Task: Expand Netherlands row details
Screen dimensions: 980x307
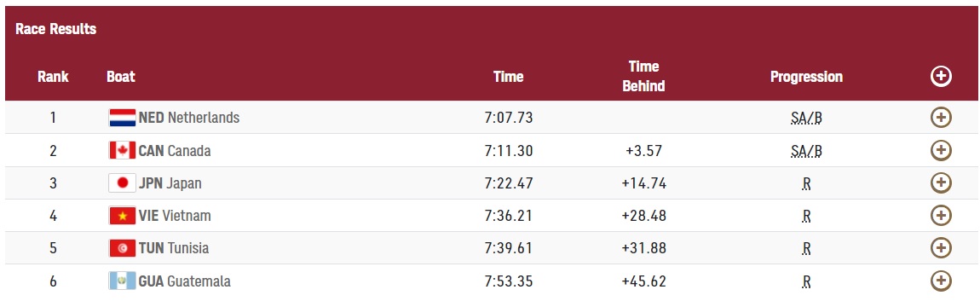Action: pyautogui.click(x=941, y=118)
